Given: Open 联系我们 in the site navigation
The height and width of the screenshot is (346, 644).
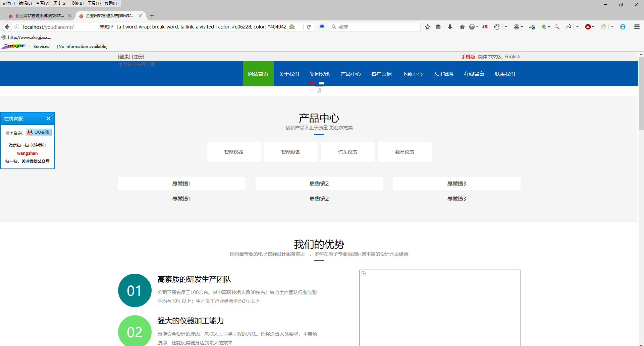Looking at the screenshot, I should (505, 74).
